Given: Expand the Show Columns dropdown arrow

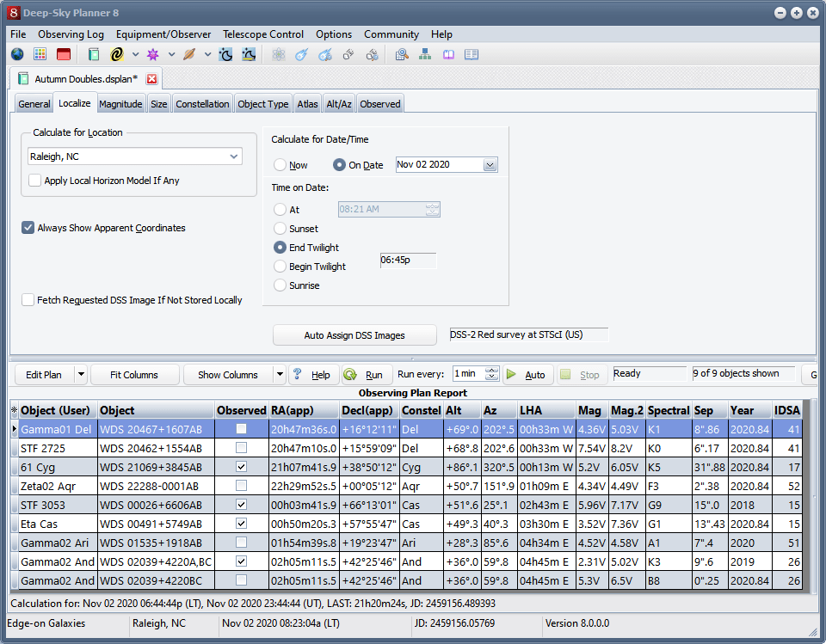Looking at the screenshot, I should [280, 374].
